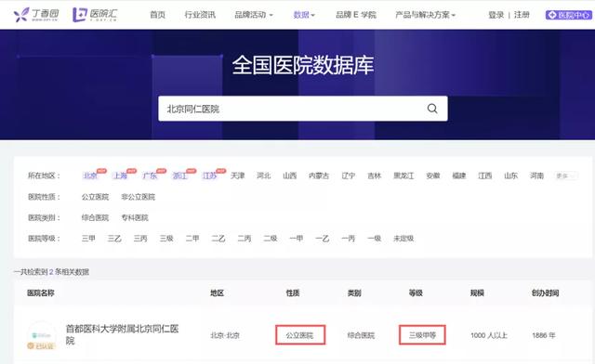The image size is (595, 364).
Task: Filter hospital level by 三丙
Action: (140, 239)
